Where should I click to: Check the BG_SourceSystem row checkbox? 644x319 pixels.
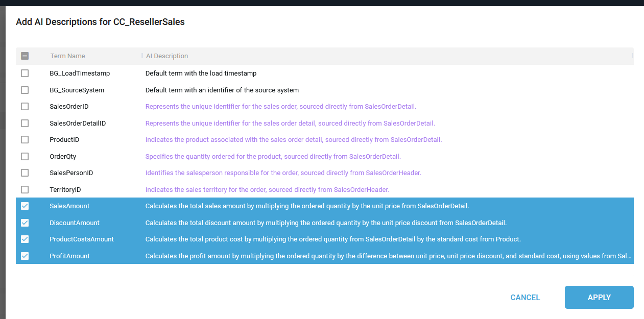25,90
